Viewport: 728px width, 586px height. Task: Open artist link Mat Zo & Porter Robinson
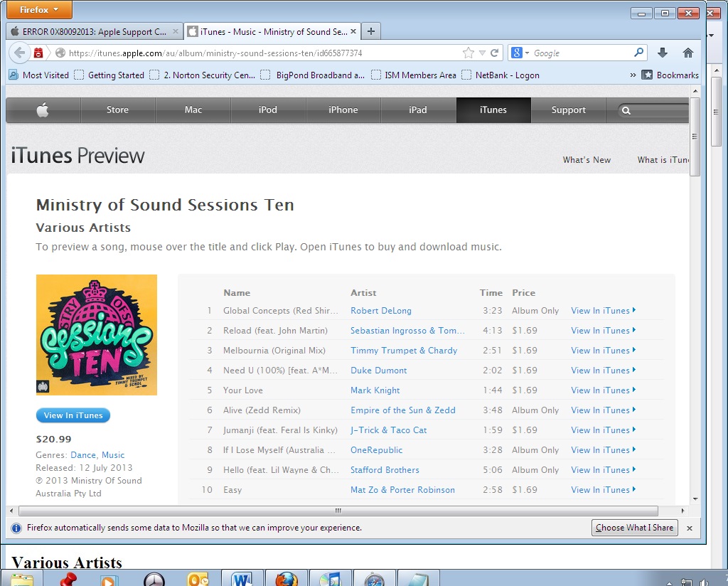[402, 490]
